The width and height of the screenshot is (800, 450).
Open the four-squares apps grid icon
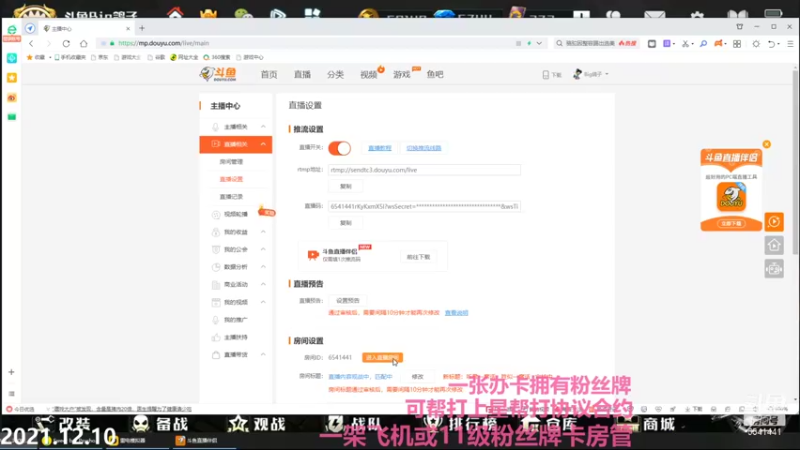pos(737,44)
